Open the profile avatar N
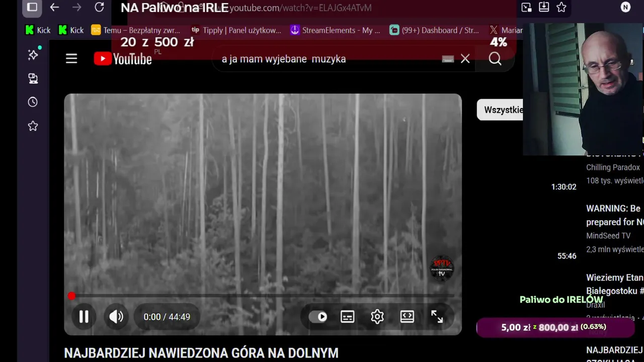 625,7
